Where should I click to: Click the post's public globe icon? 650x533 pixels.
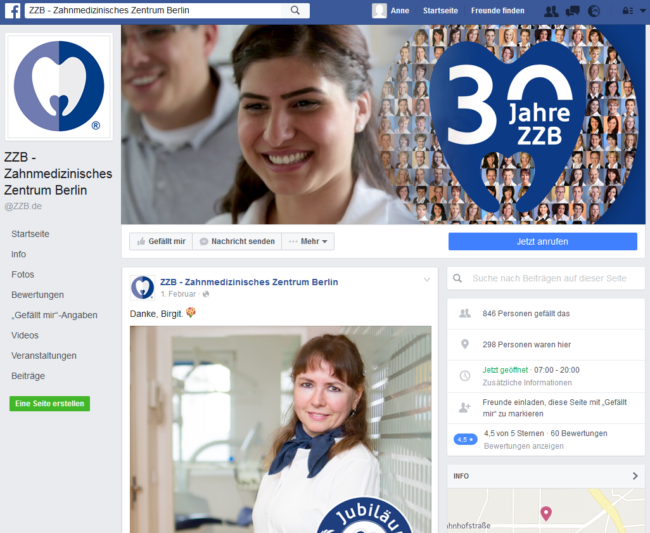206,294
